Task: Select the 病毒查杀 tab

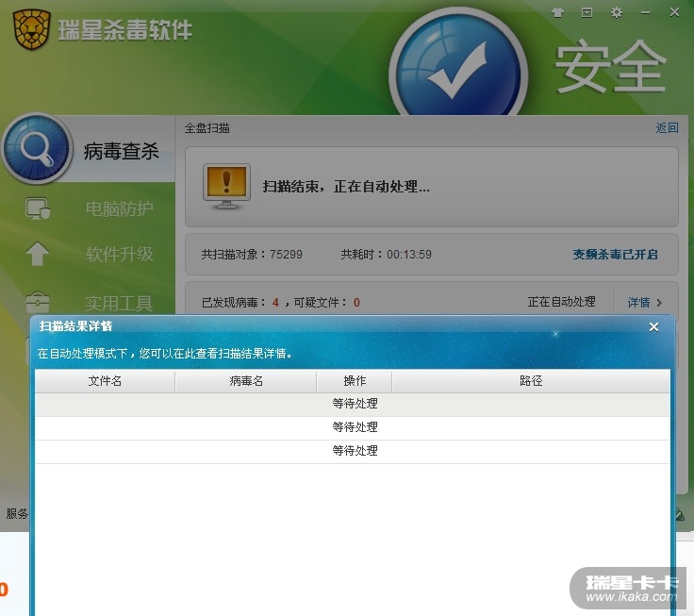Action: (x=121, y=151)
